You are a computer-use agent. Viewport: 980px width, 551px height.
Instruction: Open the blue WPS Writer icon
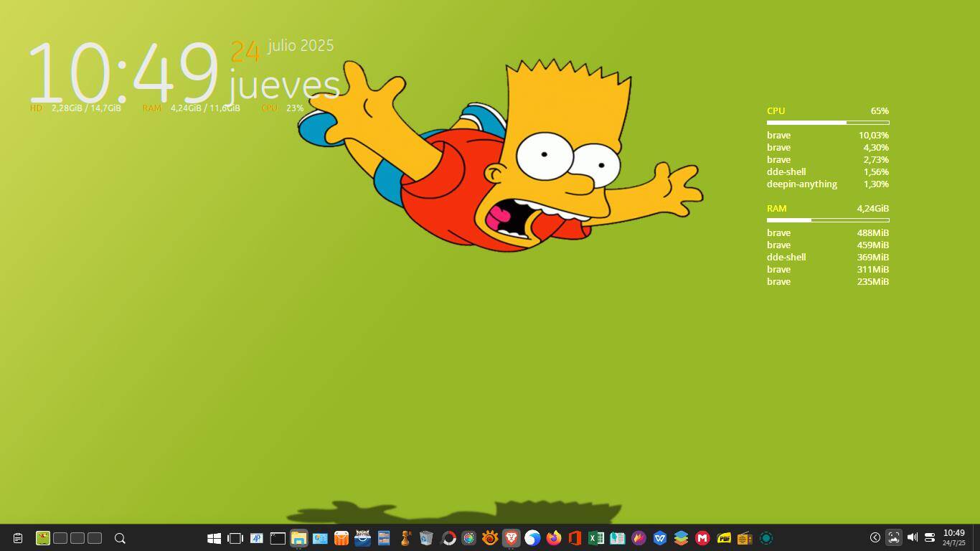pyautogui.click(x=660, y=538)
